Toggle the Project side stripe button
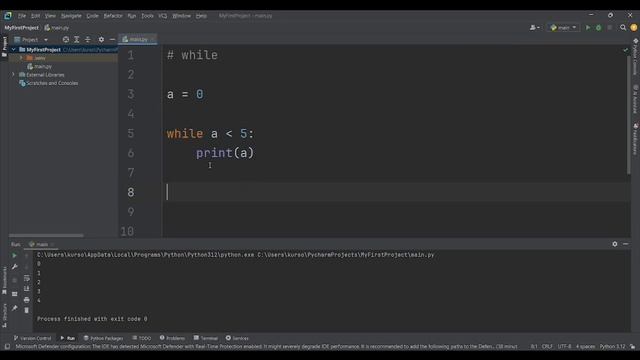640x360 pixels. pos(4,47)
